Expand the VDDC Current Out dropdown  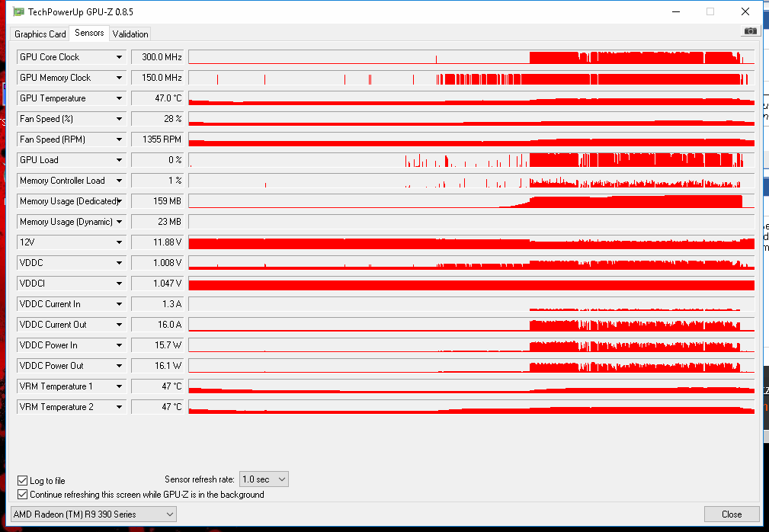(119, 325)
